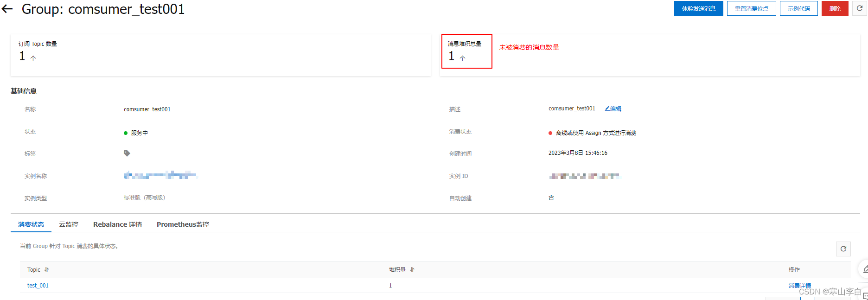This screenshot has width=868, height=300.
Task: Open the 示例代码 sample code button
Action: coord(798,8)
